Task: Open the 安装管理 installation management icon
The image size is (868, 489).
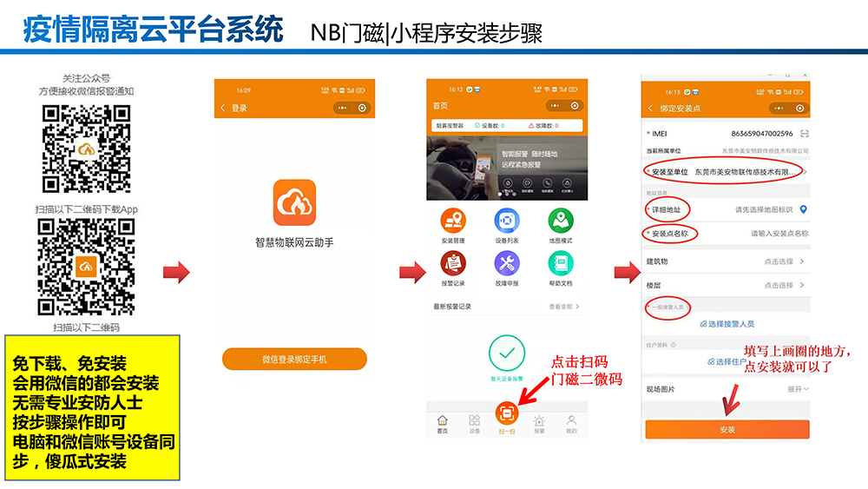Action: pos(453,221)
